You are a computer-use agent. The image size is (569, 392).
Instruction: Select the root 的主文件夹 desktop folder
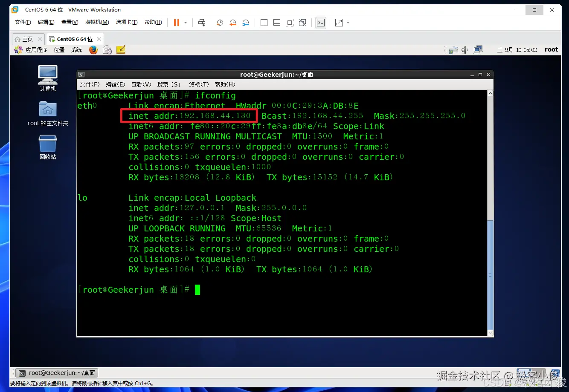[x=48, y=113]
